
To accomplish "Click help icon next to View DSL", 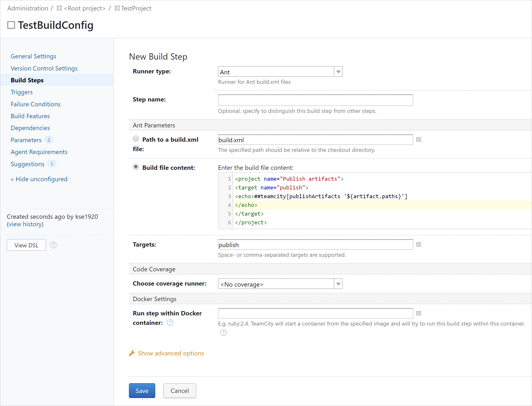I will point(53,245).
